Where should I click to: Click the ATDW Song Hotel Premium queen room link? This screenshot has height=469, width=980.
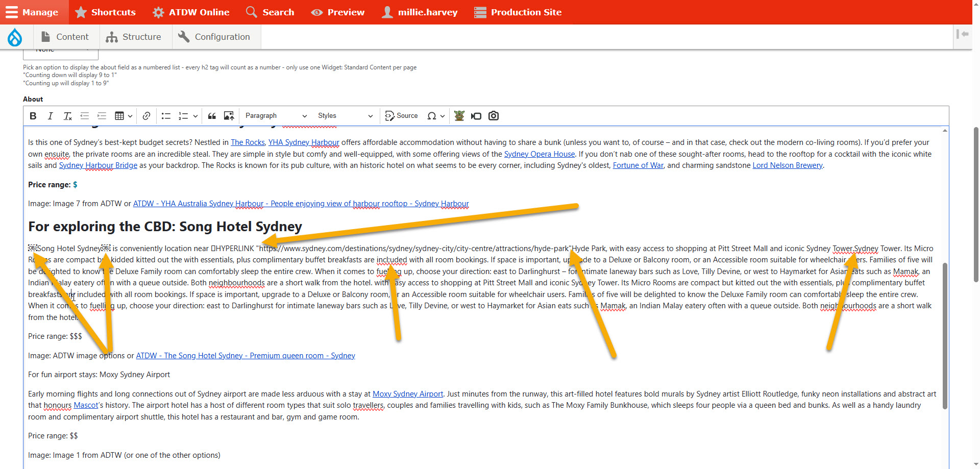tap(246, 356)
